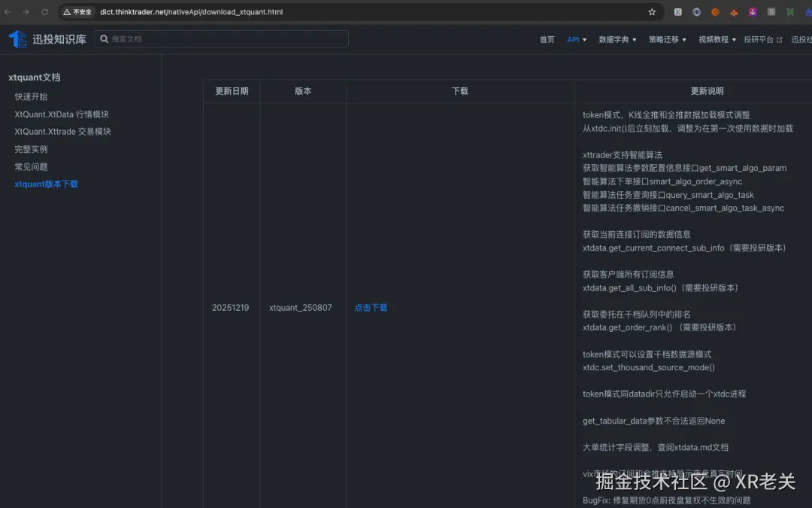Click the xtdata.get_current_connect_sub_info line
Viewport: 812px width, 508px height.
pyautogui.click(x=686, y=248)
